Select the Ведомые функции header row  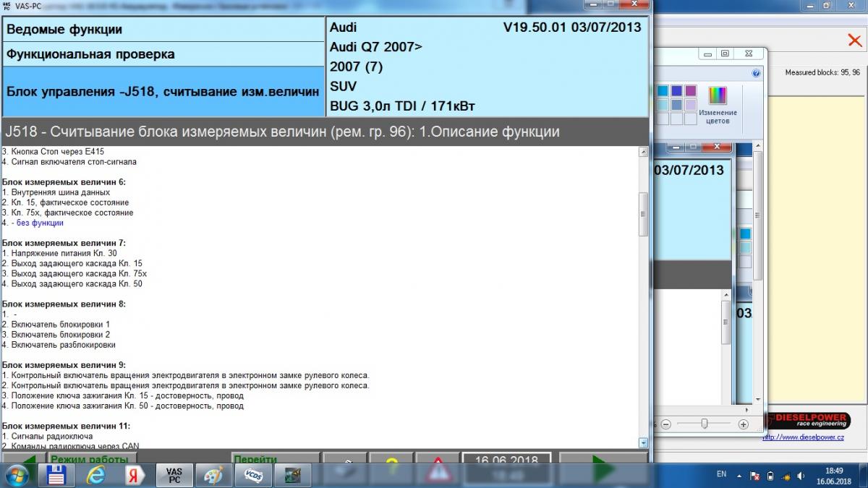point(163,30)
